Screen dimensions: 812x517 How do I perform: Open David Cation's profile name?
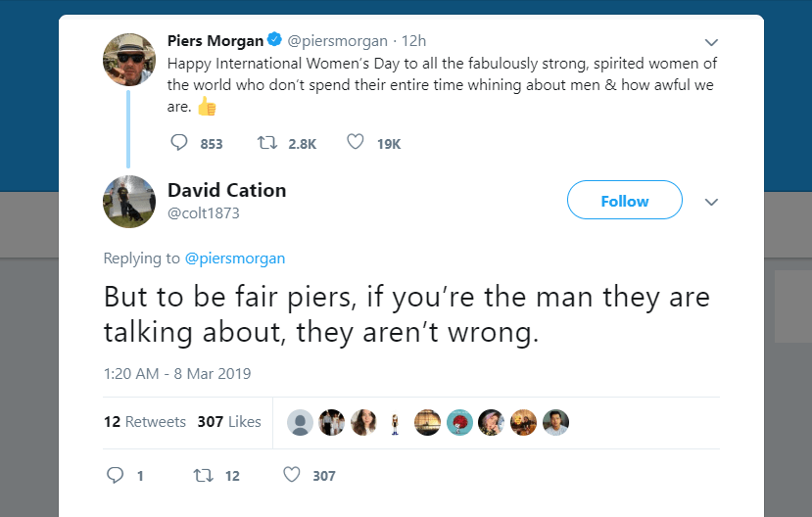(x=227, y=190)
